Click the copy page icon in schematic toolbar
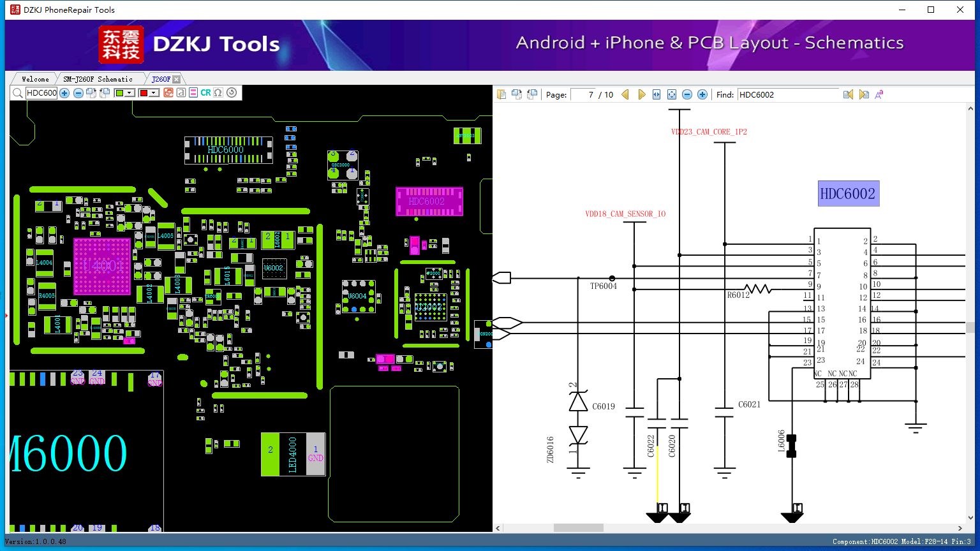 click(501, 94)
